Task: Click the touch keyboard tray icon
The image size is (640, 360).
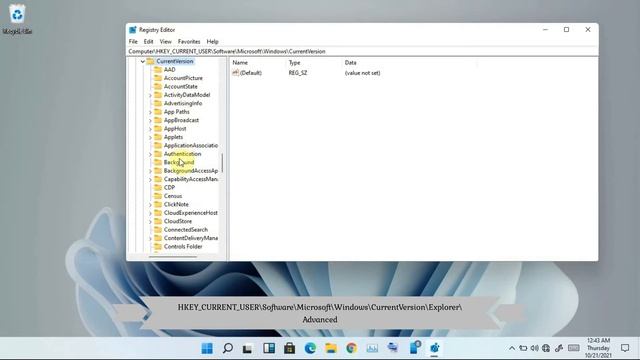Action: [573, 348]
